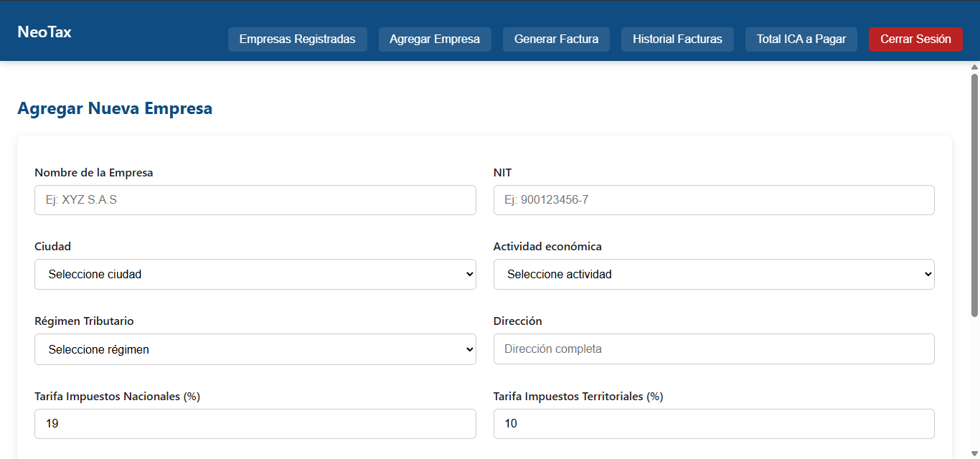The image size is (980, 459).
Task: Open Generar Factura from navigation
Action: point(556,39)
